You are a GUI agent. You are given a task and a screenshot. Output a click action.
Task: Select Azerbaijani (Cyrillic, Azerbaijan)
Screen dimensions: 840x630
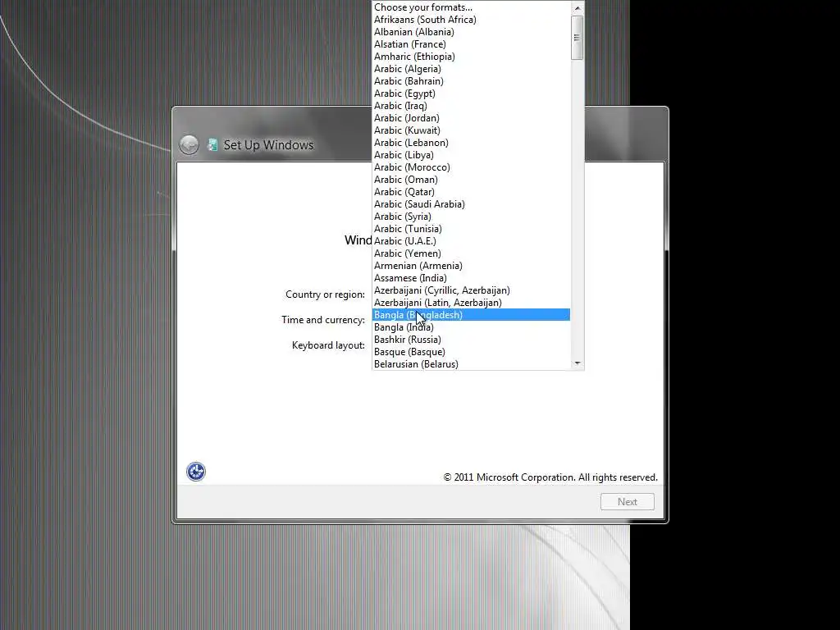coord(471,290)
